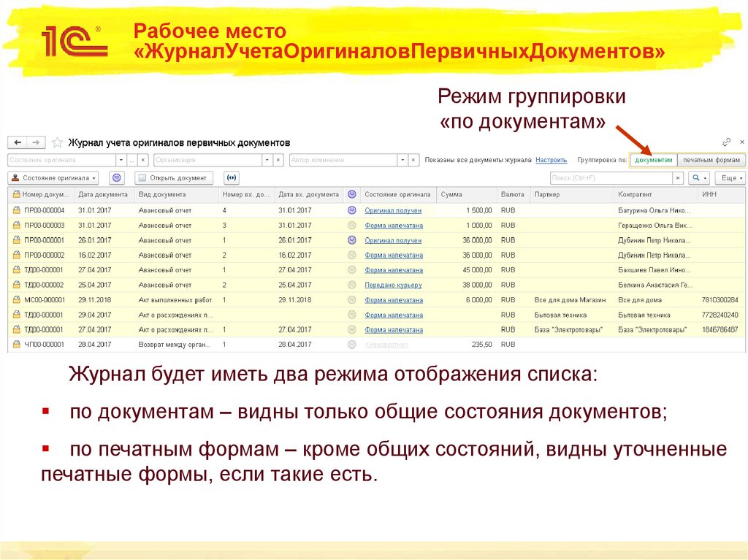
Task: Sort by Дата документа column header
Action: [104, 194]
